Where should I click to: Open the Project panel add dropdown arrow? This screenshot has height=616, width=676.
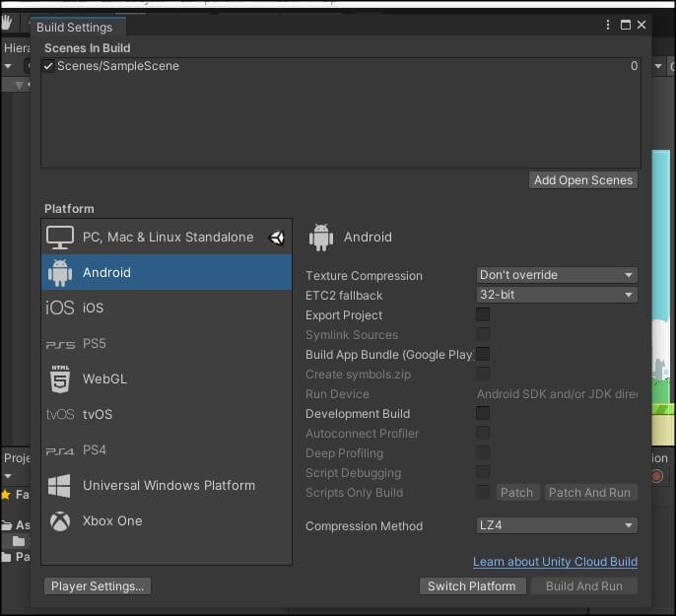8,476
